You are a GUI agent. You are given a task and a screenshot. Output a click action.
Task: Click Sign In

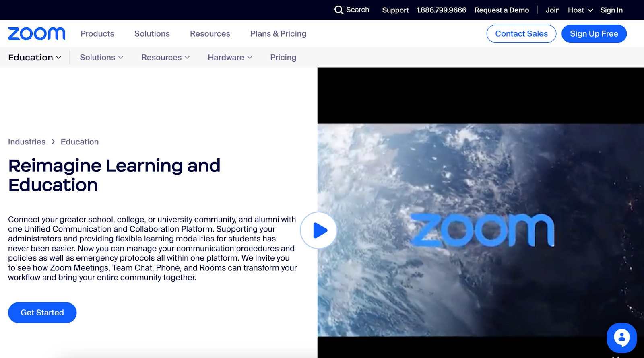611,10
